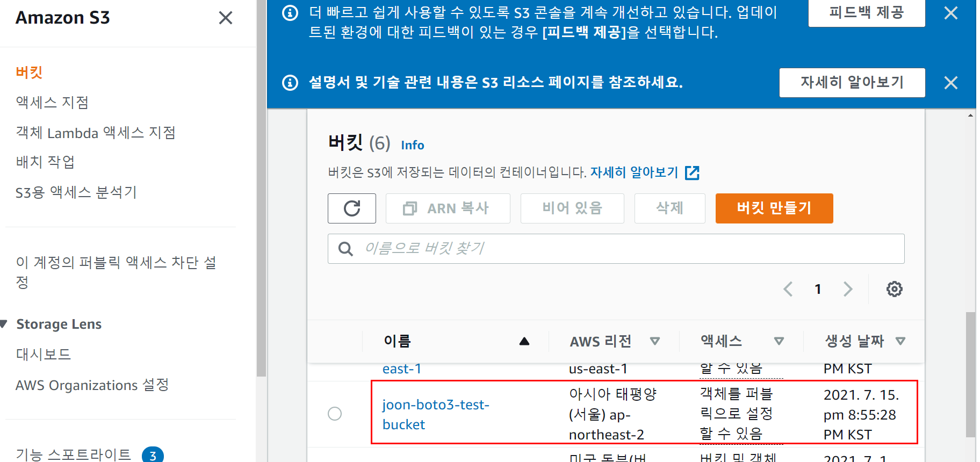
Task: Click the us-east-1 region cell
Action: (598, 369)
